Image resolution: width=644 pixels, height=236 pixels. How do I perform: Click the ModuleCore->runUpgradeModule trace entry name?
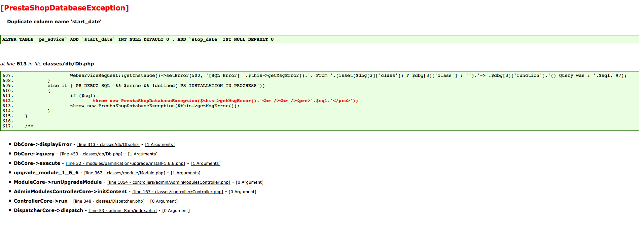[58, 182]
